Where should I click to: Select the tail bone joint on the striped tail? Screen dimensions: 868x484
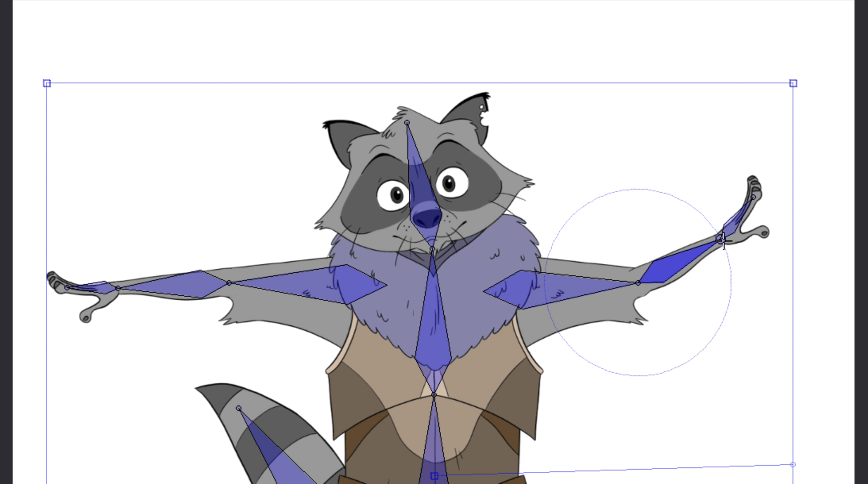(x=238, y=408)
